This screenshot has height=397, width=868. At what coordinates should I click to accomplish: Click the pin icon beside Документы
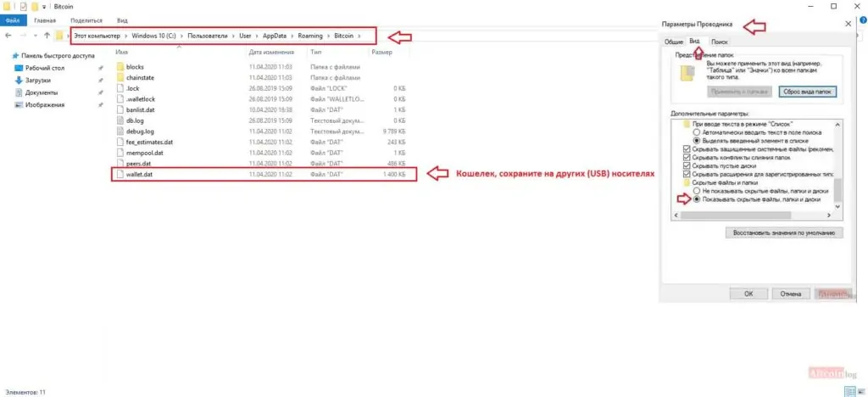[100, 92]
